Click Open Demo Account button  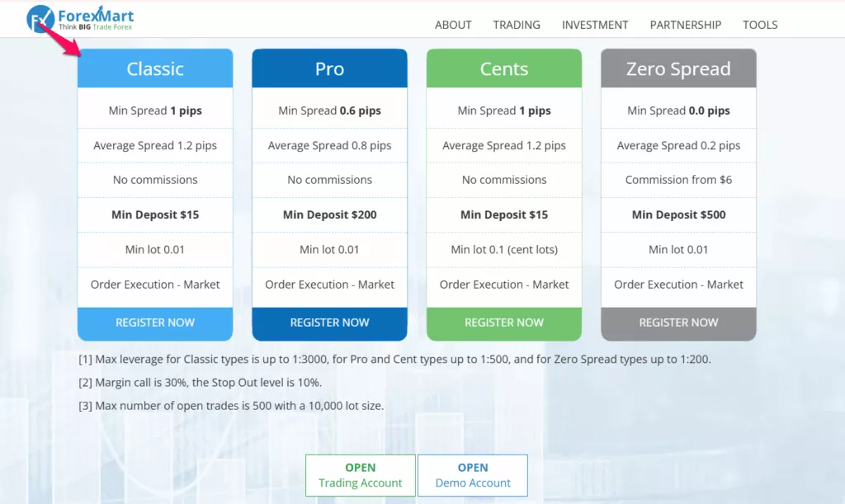[473, 475]
